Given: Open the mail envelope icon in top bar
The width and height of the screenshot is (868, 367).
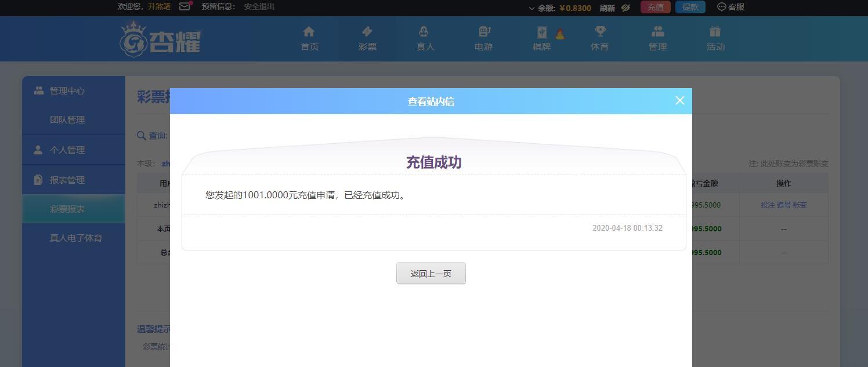Looking at the screenshot, I should [x=185, y=6].
